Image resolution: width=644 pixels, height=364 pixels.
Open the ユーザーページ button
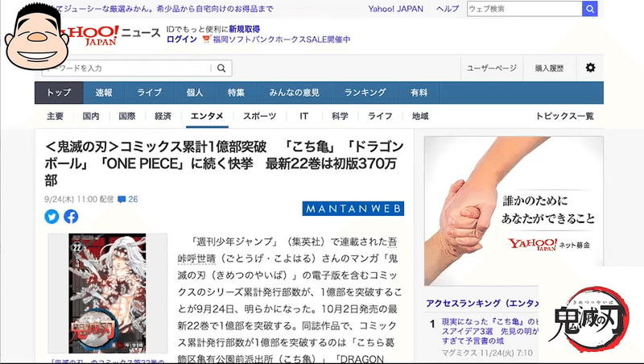click(x=492, y=68)
